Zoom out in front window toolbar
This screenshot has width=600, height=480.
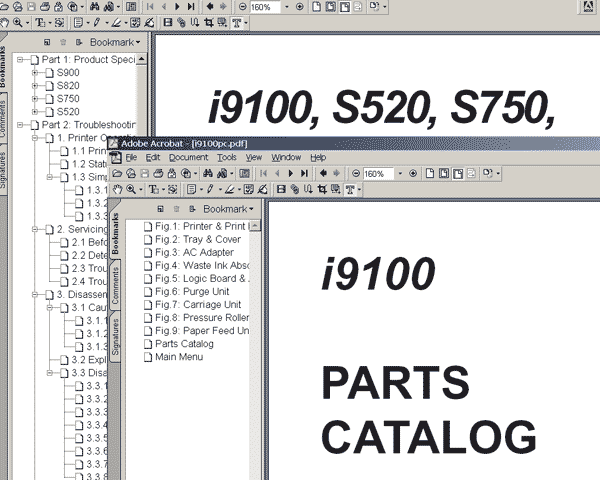(x=356, y=174)
